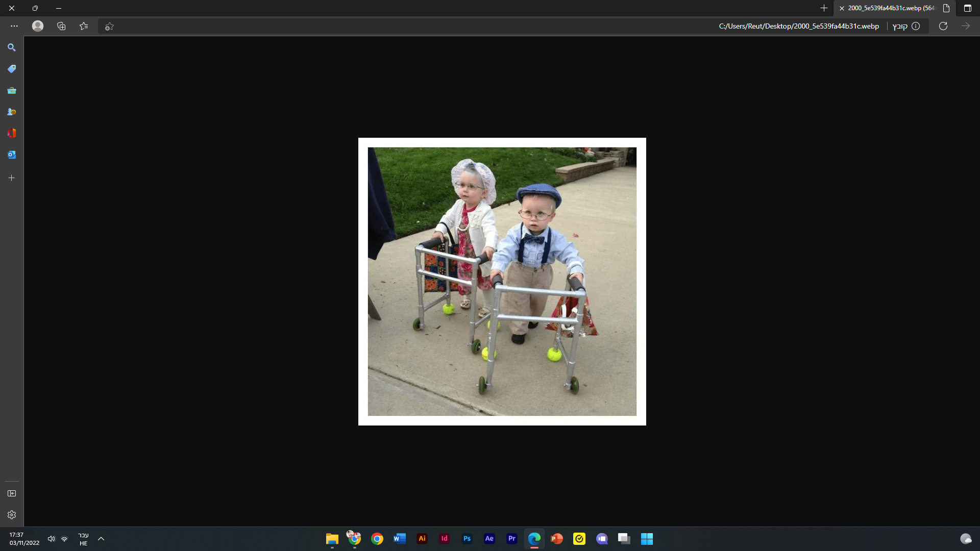Image resolution: width=980 pixels, height=551 pixels.
Task: Add this page to favorites
Action: [x=109, y=27]
